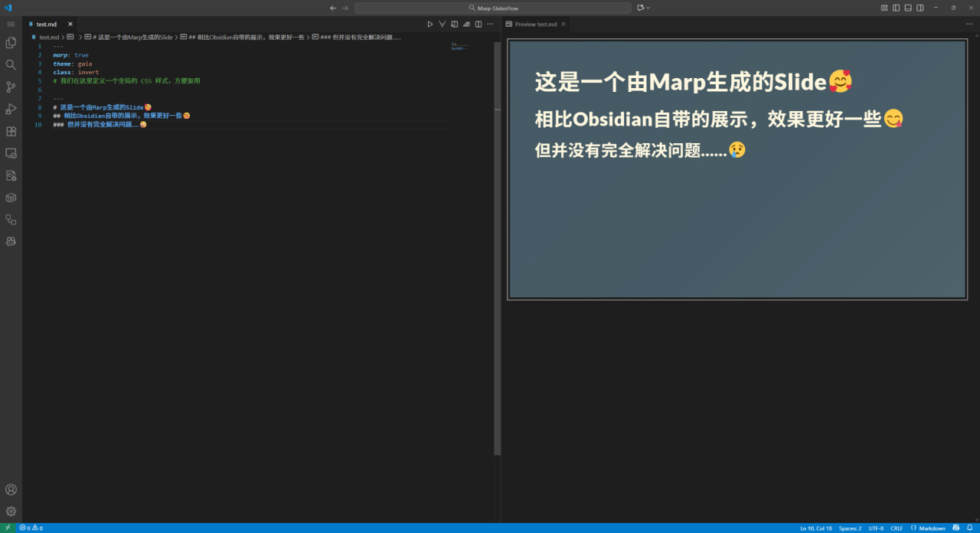Expand breadcrumb '# 这是一个由Marp生成的Slide'
Viewport: 980px width, 533px height.
tap(129, 37)
